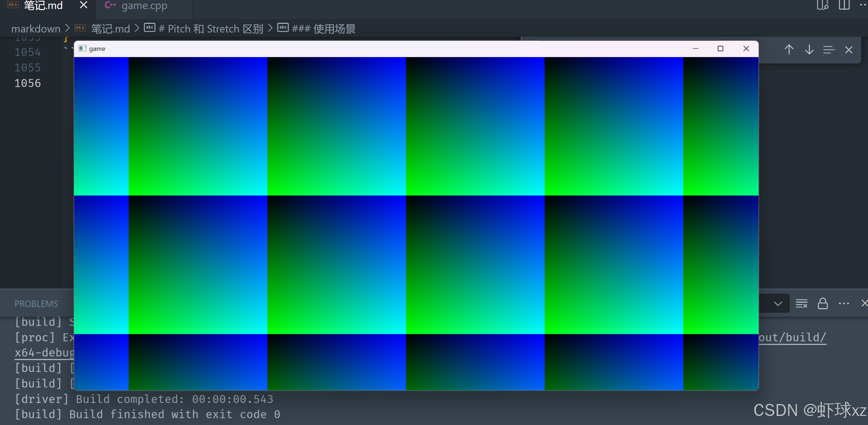
Task: Open the out/build/ path link in output
Action: coord(792,337)
